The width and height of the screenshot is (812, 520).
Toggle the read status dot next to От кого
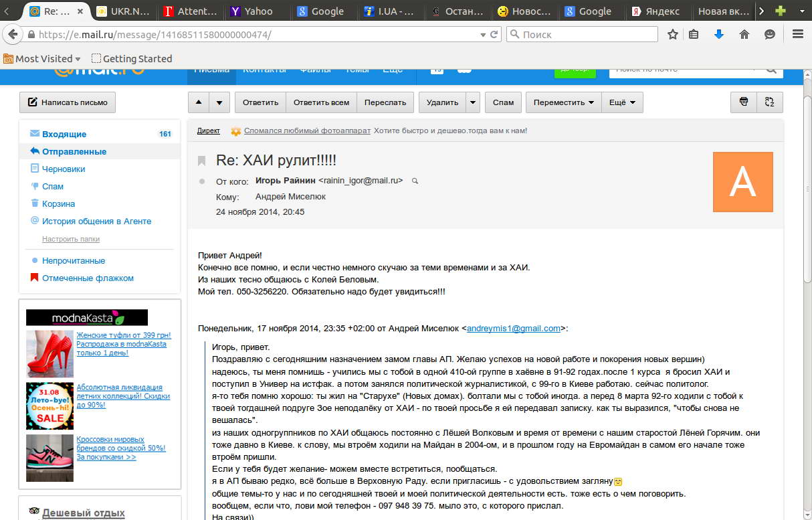coord(201,179)
